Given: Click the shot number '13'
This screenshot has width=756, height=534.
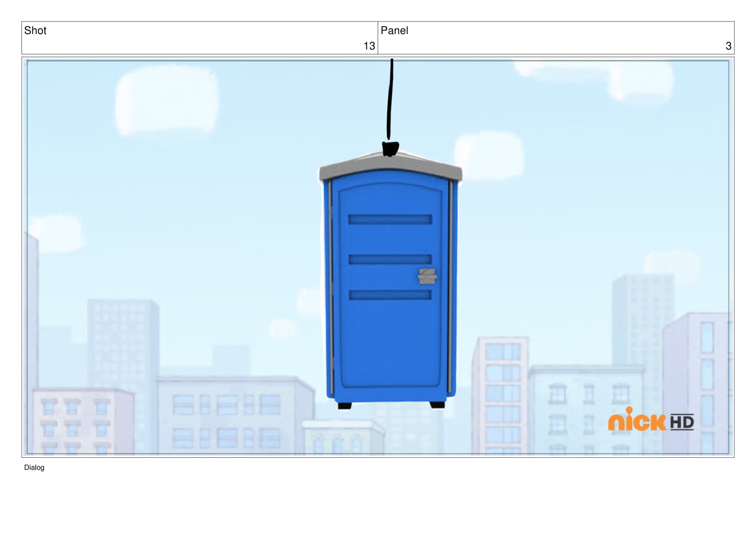Looking at the screenshot, I should 369,46.
